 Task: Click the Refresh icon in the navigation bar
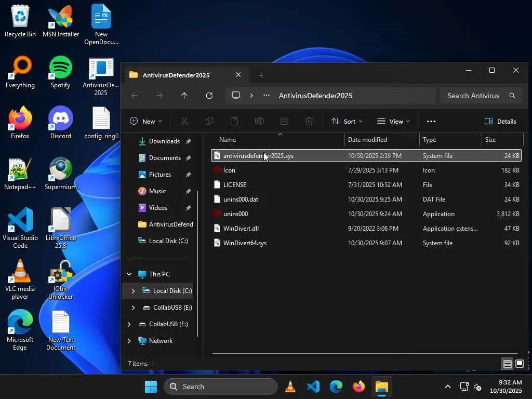click(x=209, y=96)
